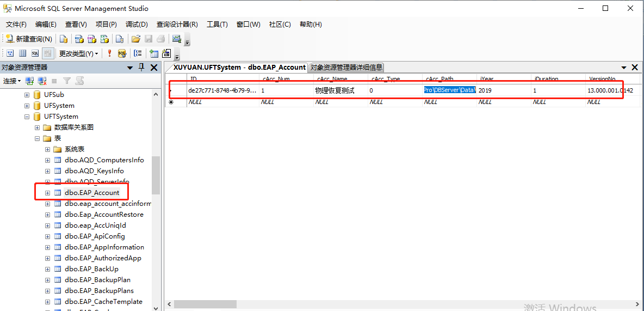The height and width of the screenshot is (311, 644).
Task: Open the Object Explorer window position dropdown
Action: pyautogui.click(x=130, y=68)
